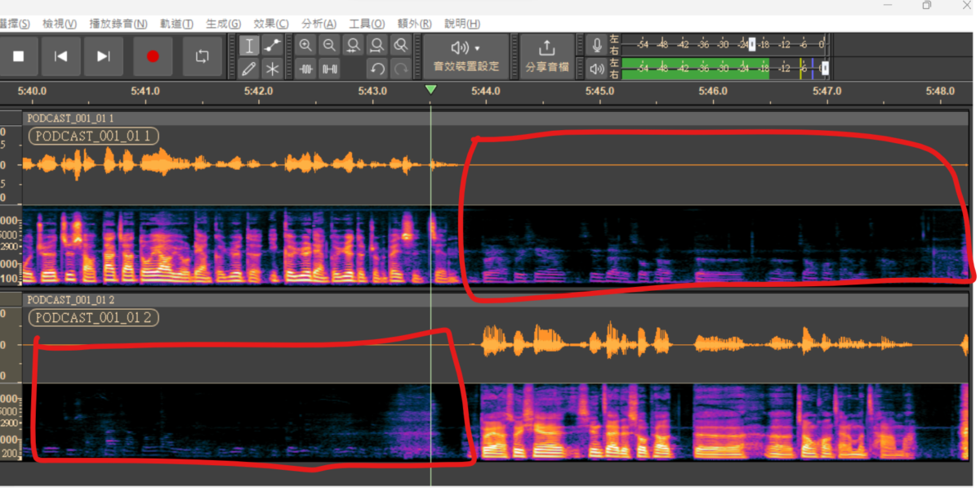The image size is (980, 488).
Task: Open the 音效裝置設定 dropdown
Action: [466, 56]
